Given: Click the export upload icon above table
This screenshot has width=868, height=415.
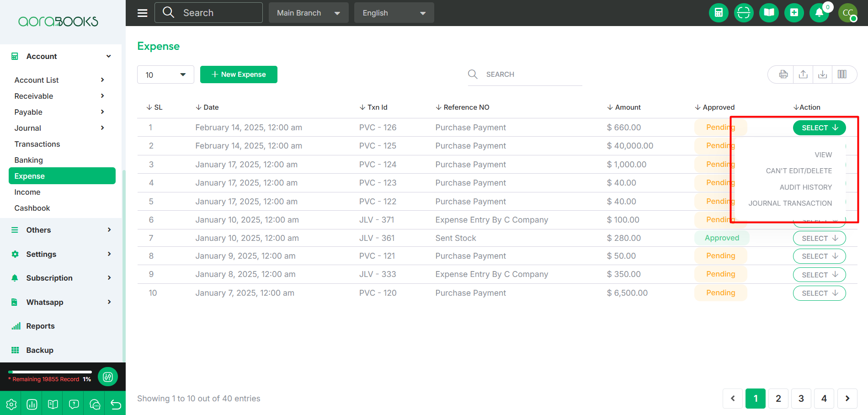Looking at the screenshot, I should [x=803, y=74].
